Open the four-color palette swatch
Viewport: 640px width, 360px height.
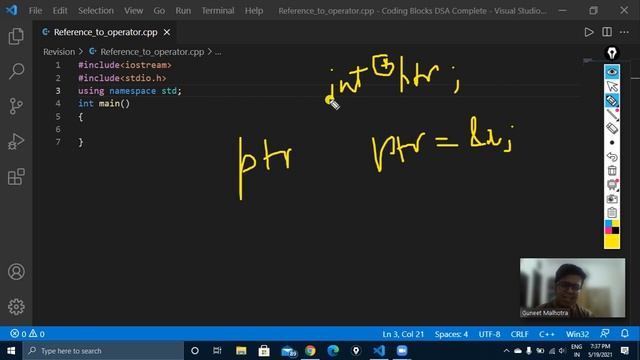click(x=611, y=227)
